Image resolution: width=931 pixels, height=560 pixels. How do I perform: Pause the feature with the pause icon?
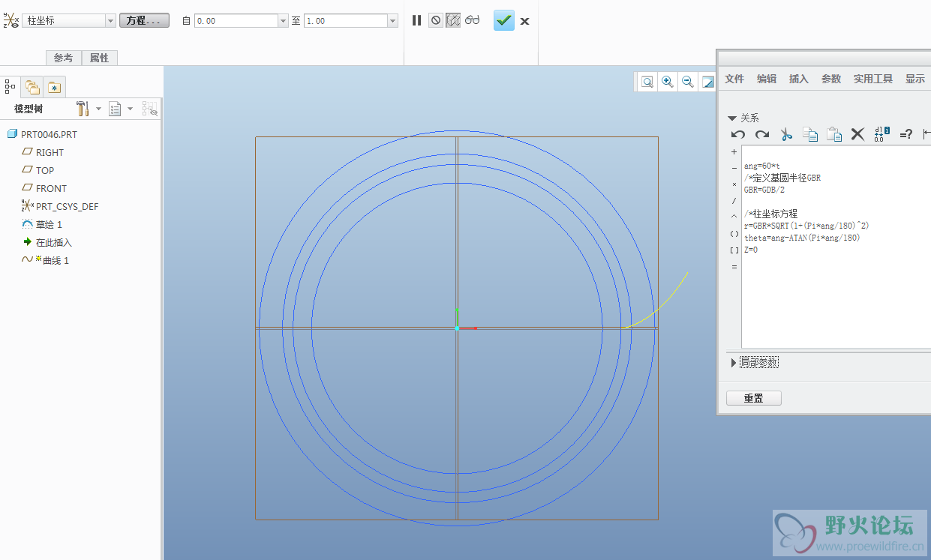416,20
